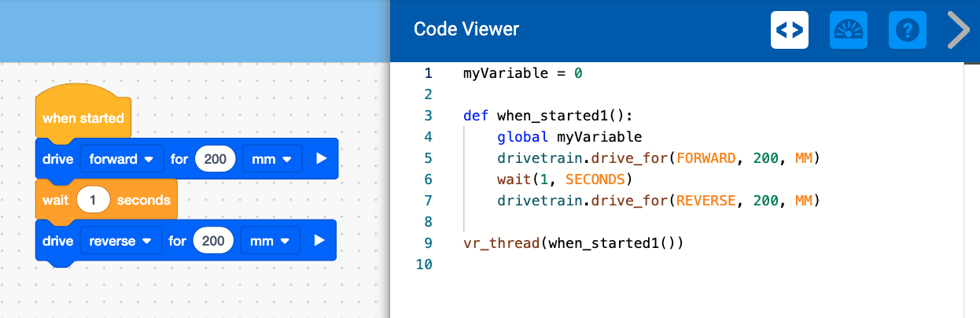This screenshot has height=318, width=980.
Task: Open mm unit dropdown on reverse block
Action: coord(270,241)
